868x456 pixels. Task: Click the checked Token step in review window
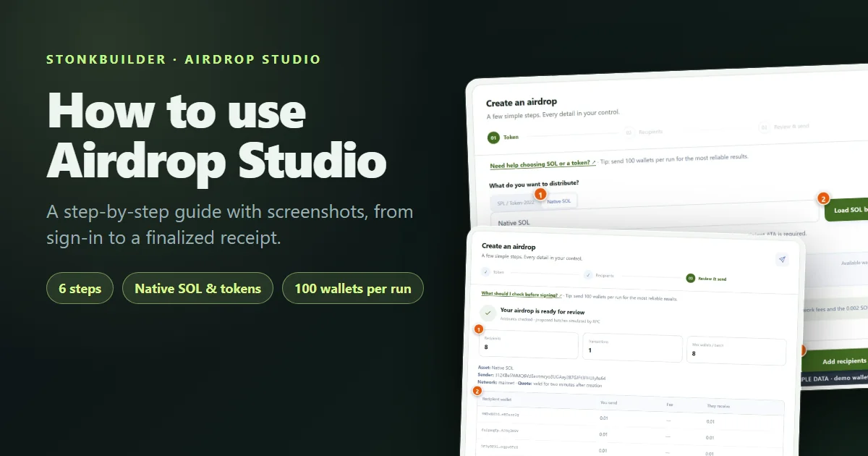493,273
